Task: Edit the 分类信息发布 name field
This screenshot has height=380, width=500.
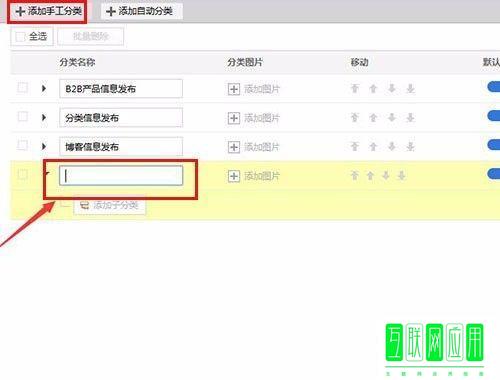Action: click(x=121, y=118)
